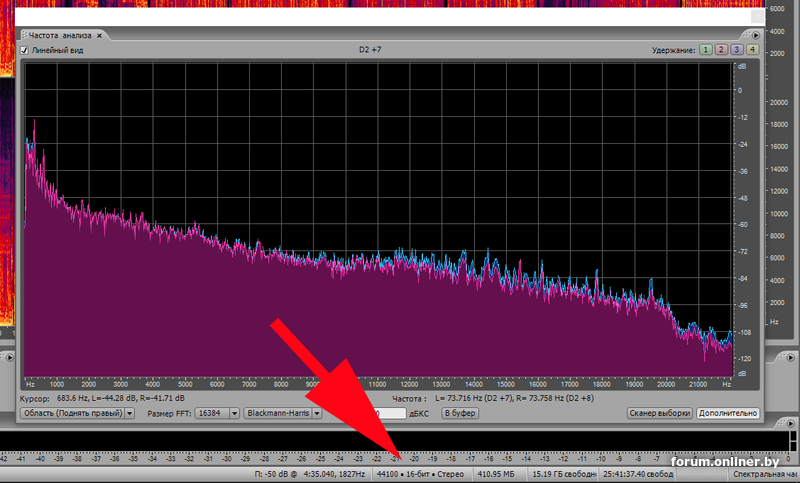Image resolution: width=800 pixels, height=483 pixels.
Task: Click the дБКС reference input field
Action: click(x=392, y=413)
